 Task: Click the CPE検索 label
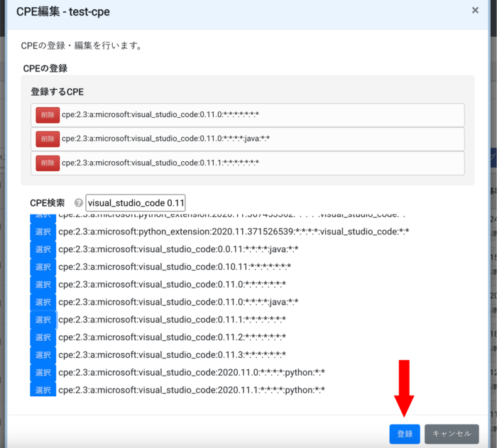click(x=48, y=203)
